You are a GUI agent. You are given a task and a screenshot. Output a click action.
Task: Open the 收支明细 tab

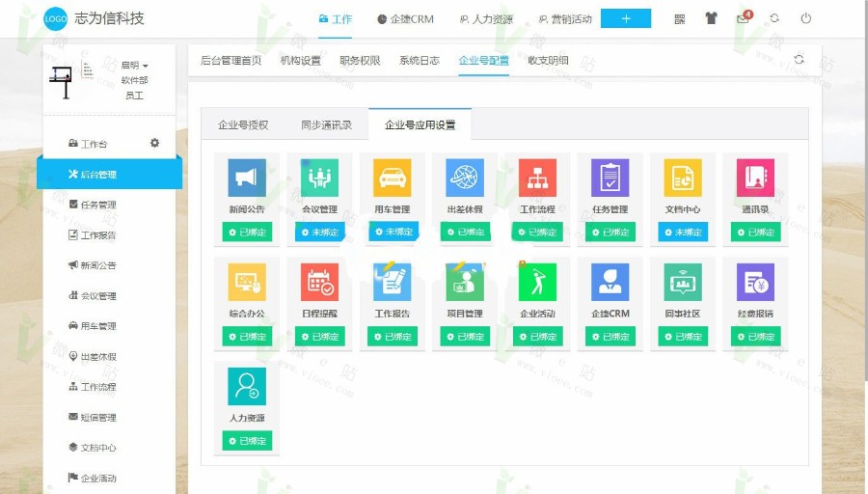pos(548,61)
